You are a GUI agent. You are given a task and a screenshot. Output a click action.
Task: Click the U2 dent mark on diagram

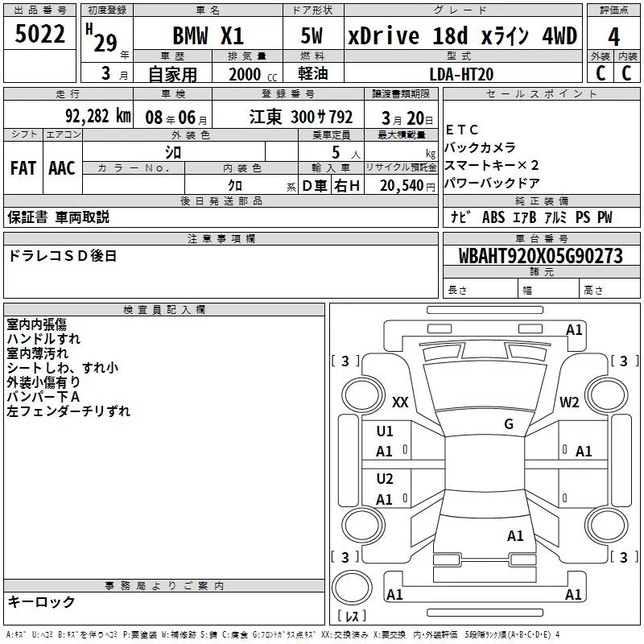pyautogui.click(x=385, y=479)
